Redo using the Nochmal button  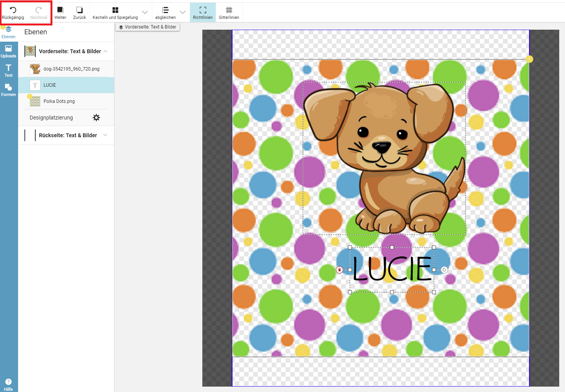coord(39,13)
